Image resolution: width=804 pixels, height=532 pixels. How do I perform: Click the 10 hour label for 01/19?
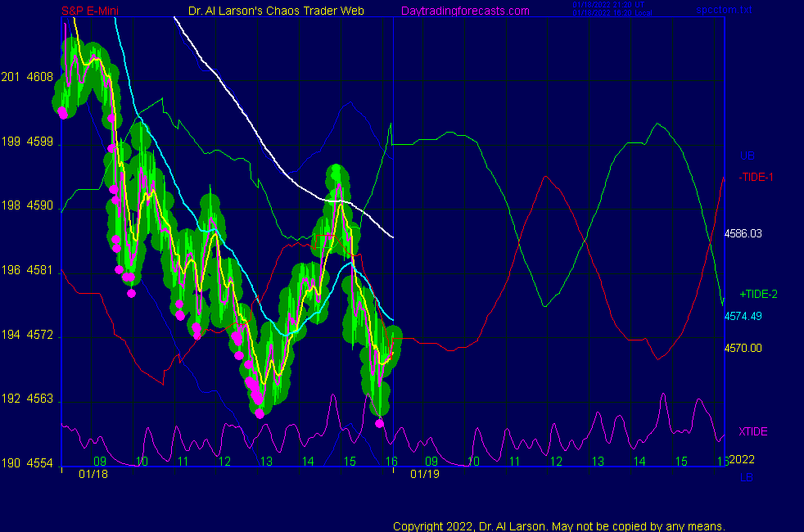click(473, 462)
